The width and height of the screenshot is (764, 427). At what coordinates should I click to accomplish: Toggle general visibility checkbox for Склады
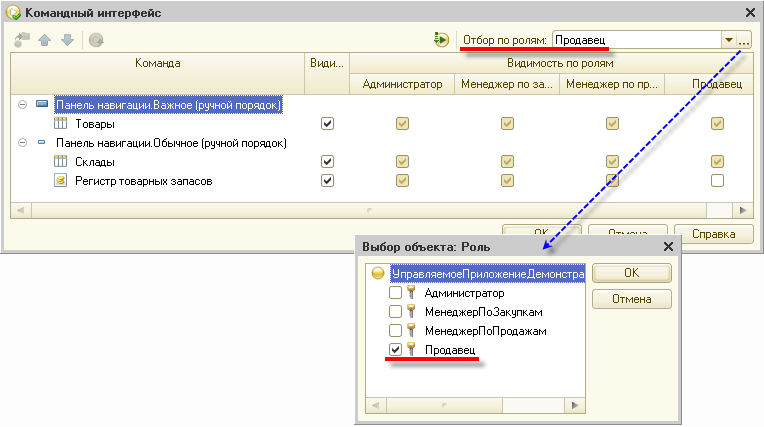pyautogui.click(x=327, y=161)
